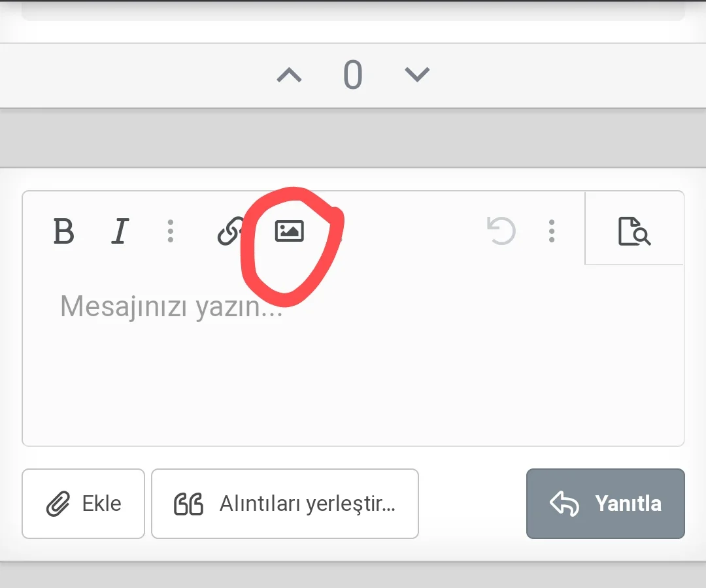Click the reply arrow icon on Yanıtla
Image resolution: width=706 pixels, height=588 pixels.
click(565, 504)
